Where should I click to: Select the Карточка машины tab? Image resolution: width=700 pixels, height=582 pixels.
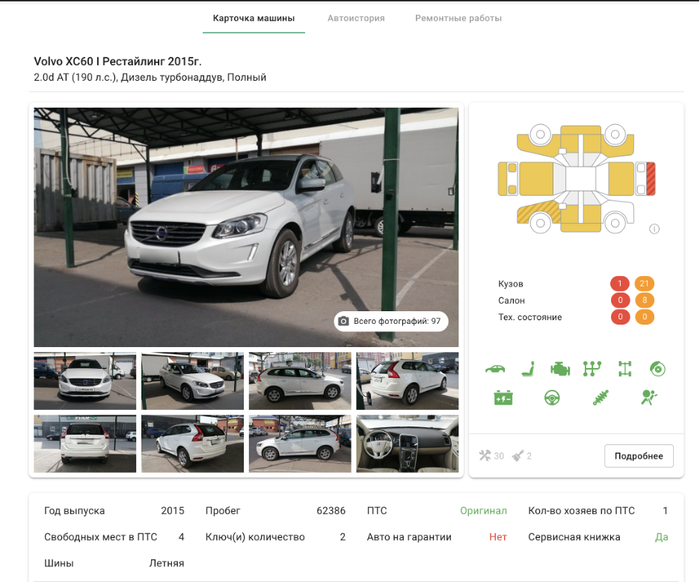[254, 18]
